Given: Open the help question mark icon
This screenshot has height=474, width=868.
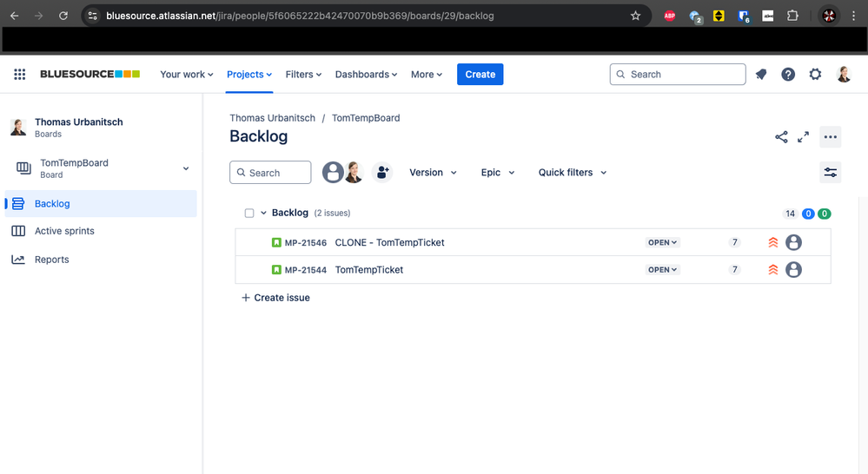Looking at the screenshot, I should (788, 75).
